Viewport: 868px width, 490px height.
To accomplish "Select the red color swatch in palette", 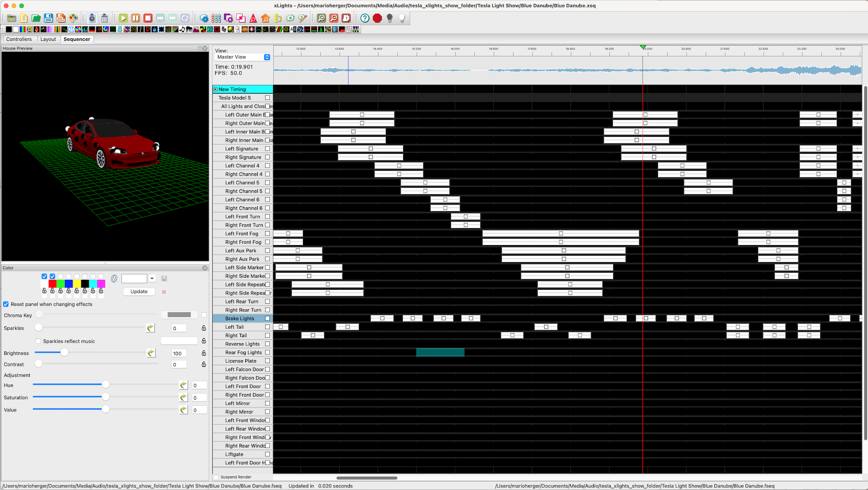I will (x=53, y=284).
